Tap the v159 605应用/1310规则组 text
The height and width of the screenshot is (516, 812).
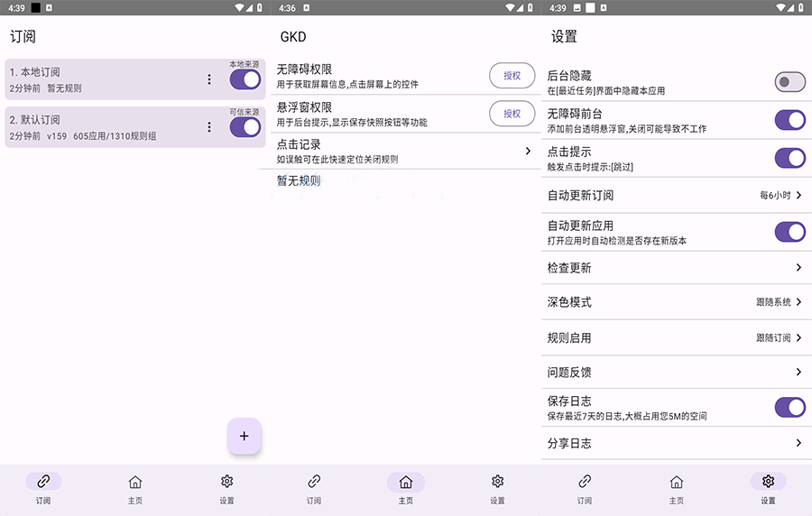pos(101,136)
